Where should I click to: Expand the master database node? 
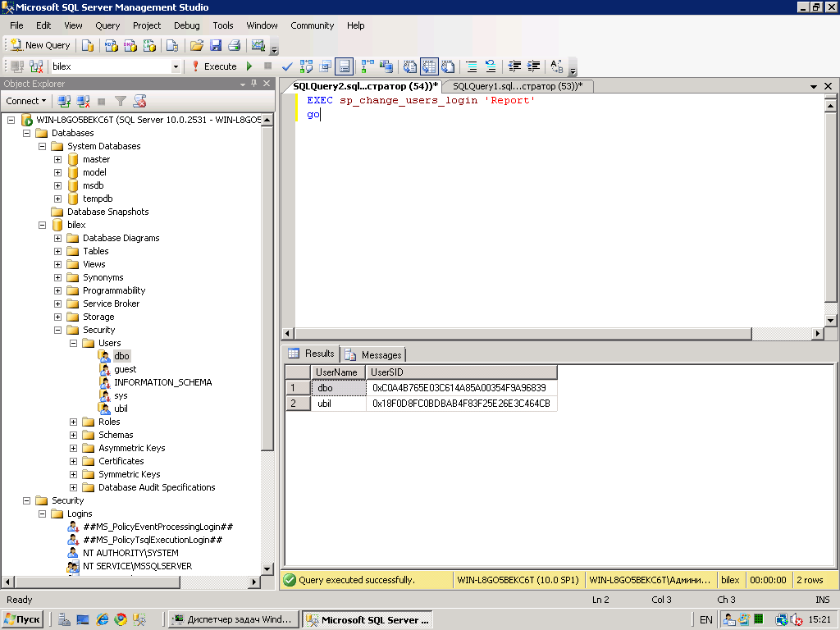pyautogui.click(x=58, y=159)
